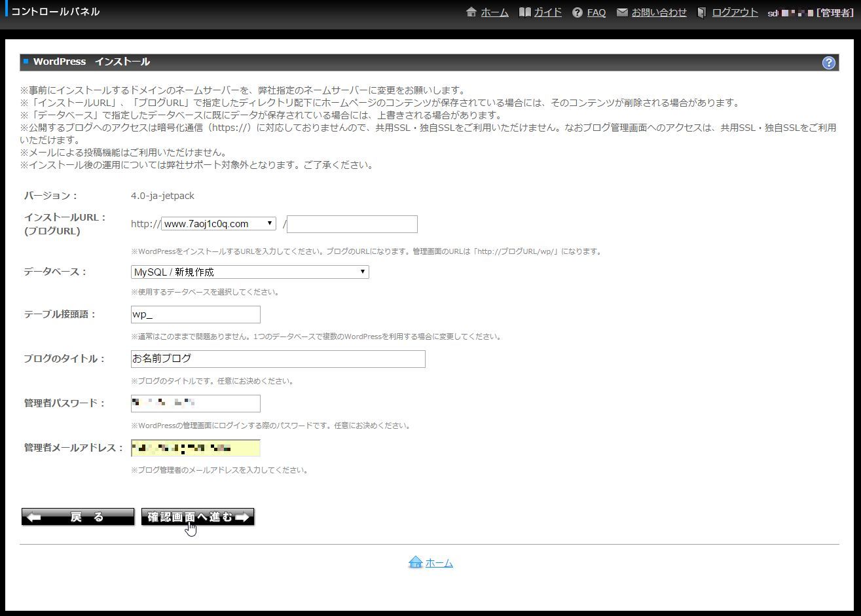Click the 管理者メールアドレス： label
Screen dimensions: 861x616
74,448
